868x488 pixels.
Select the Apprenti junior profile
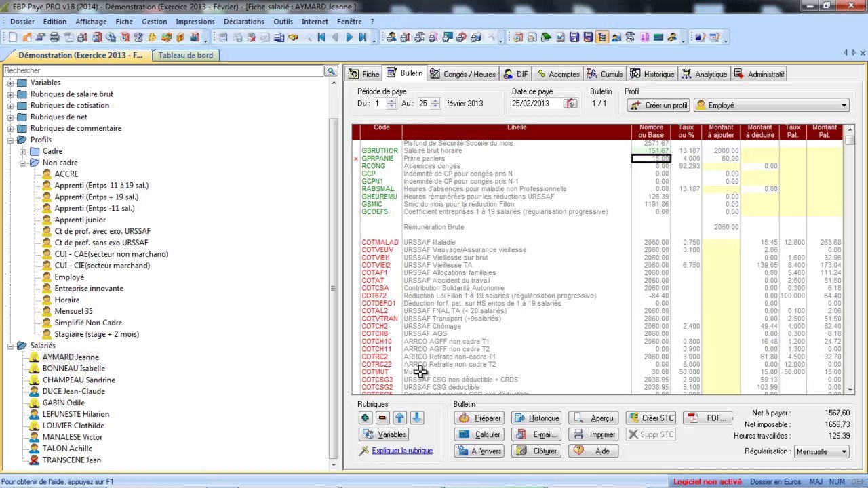[x=80, y=220]
